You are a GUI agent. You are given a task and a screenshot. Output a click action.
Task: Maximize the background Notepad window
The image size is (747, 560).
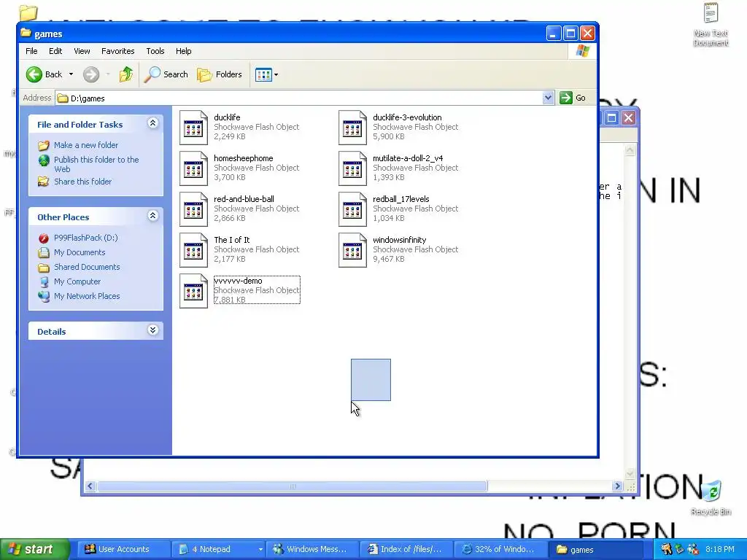click(x=612, y=117)
